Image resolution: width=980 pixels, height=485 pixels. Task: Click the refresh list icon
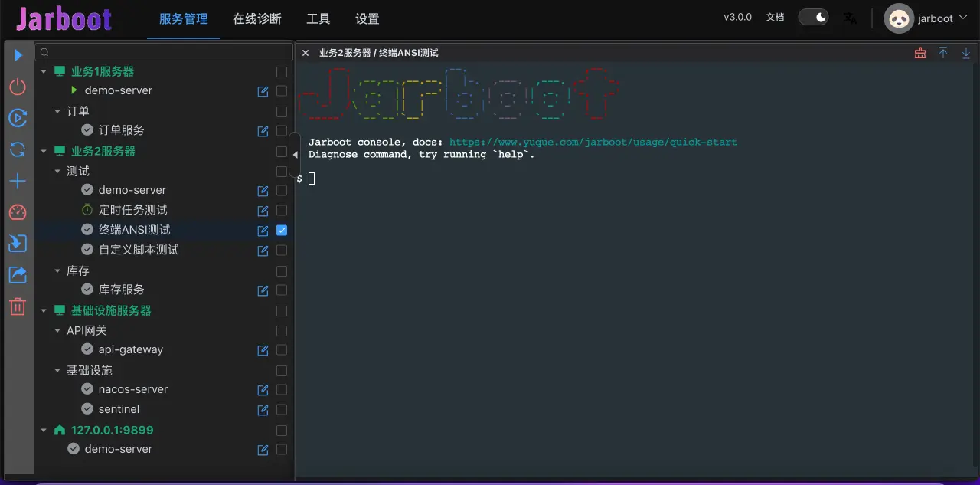18,149
